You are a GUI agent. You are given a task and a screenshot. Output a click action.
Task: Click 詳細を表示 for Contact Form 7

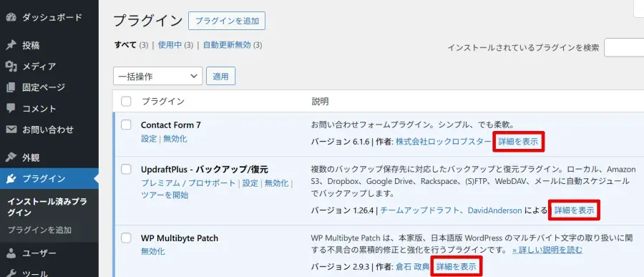(x=518, y=142)
